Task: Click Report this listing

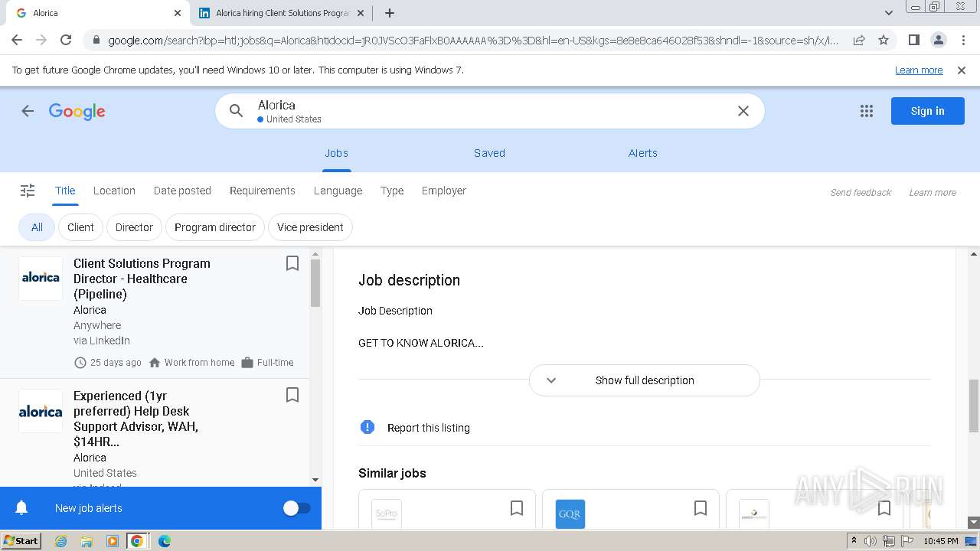Action: click(429, 428)
